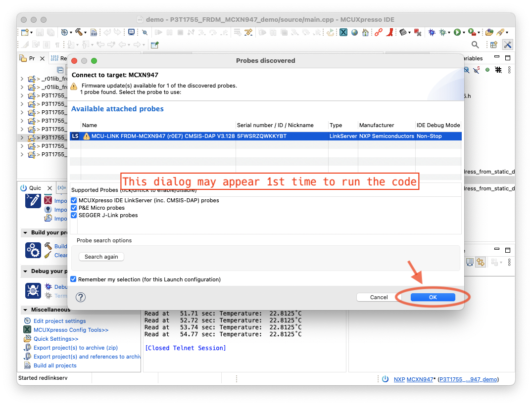This screenshot has width=532, height=406.
Task: Click the red boot toolbar icon
Action: (x=390, y=32)
